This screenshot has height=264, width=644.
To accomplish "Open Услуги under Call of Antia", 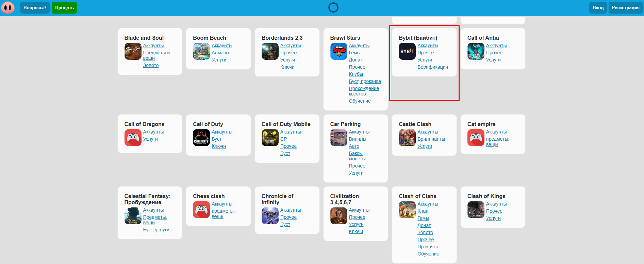I will pyautogui.click(x=493, y=60).
